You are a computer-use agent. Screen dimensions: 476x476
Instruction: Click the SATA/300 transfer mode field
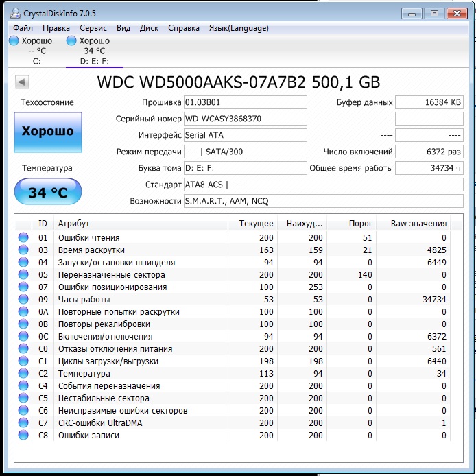[x=246, y=152]
